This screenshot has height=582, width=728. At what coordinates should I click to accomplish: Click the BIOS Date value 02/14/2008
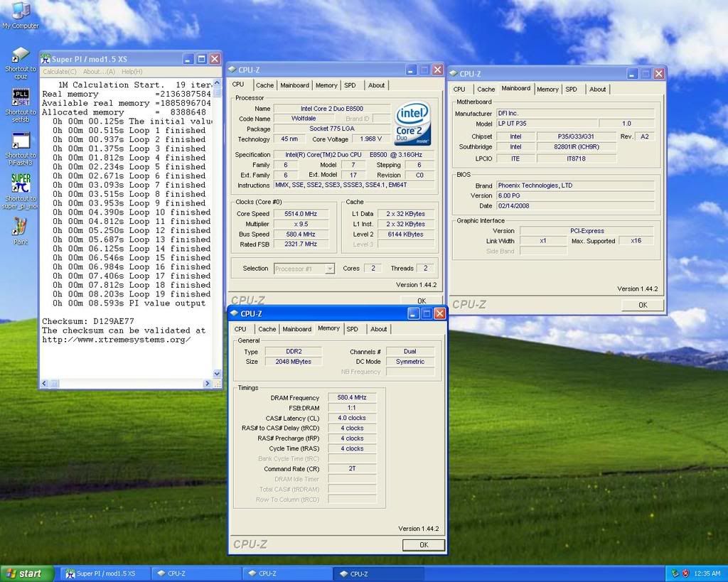coord(574,205)
